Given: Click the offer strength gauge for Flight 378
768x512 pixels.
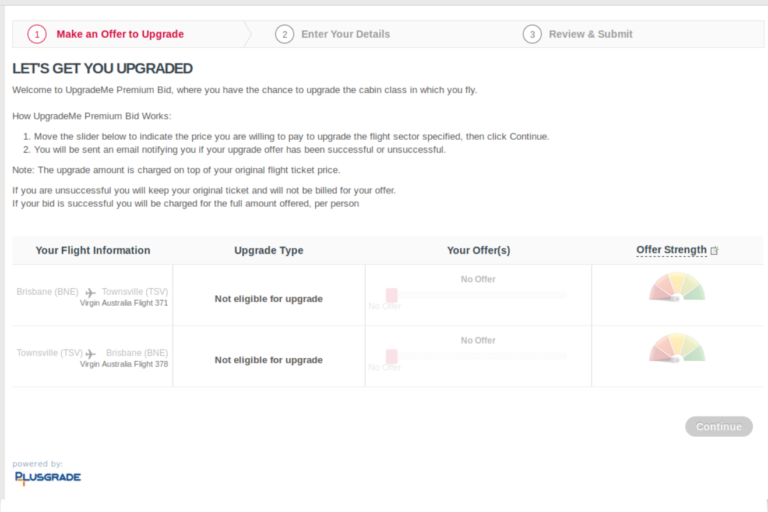Looking at the screenshot, I should [x=677, y=348].
